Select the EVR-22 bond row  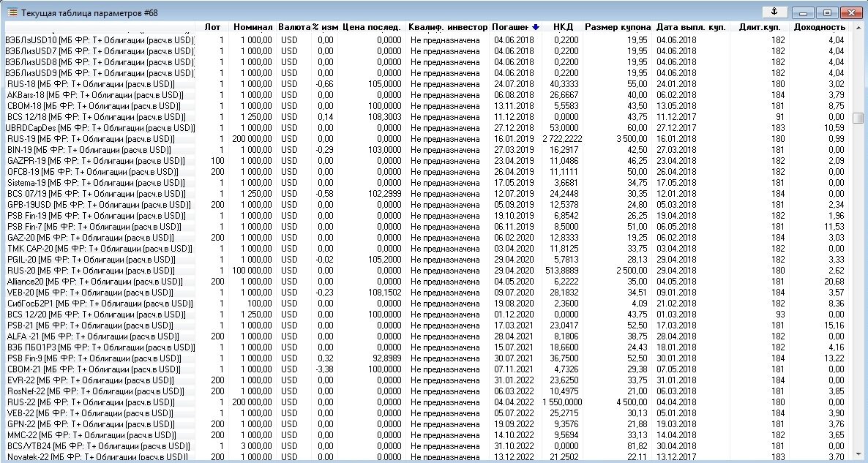coord(426,380)
